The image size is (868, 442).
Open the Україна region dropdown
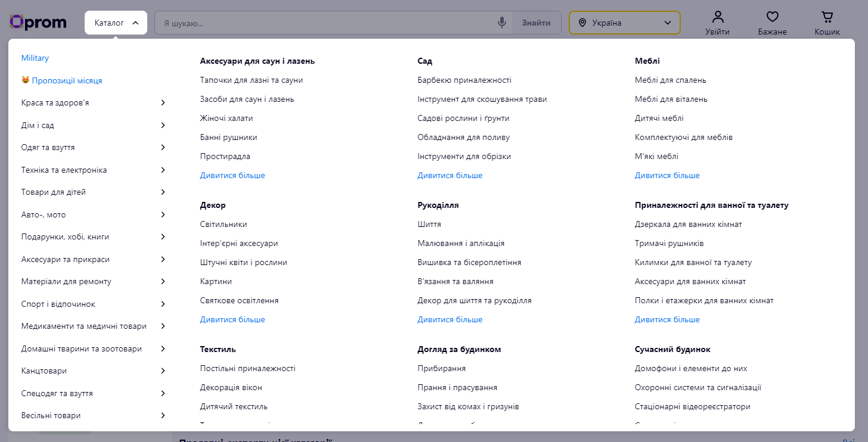[x=624, y=23]
